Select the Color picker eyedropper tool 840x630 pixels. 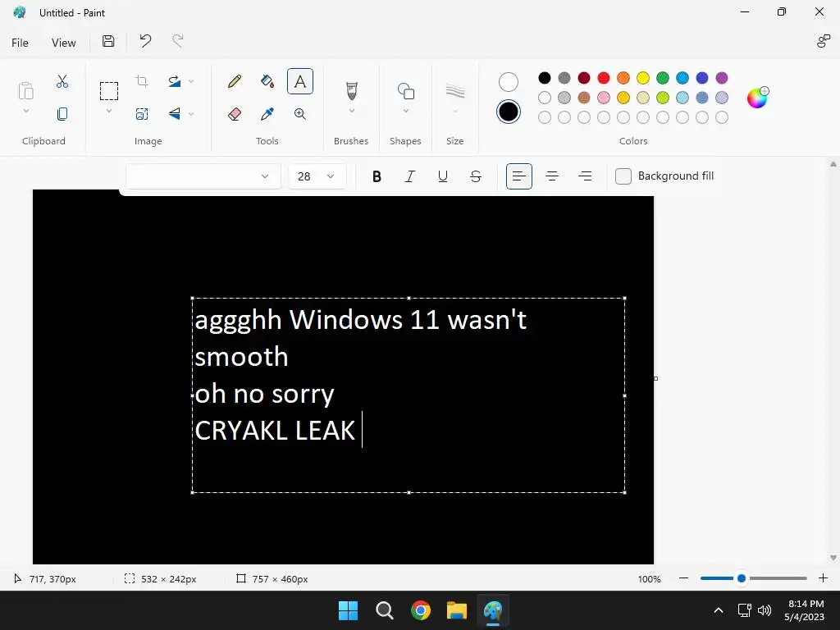pyautogui.click(x=267, y=113)
